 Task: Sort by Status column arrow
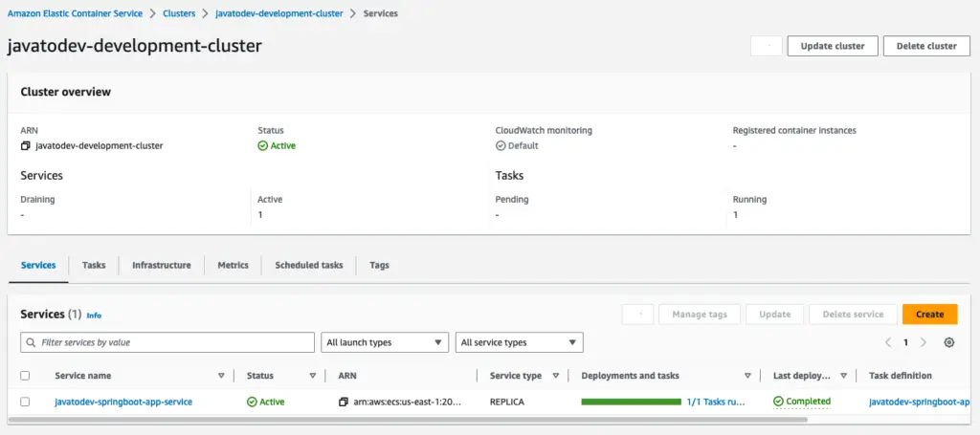(x=313, y=376)
